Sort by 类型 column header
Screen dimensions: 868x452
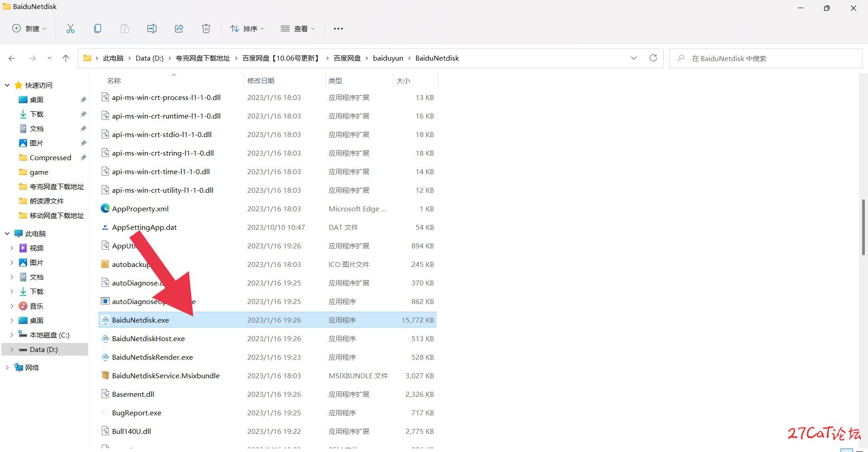(x=335, y=81)
